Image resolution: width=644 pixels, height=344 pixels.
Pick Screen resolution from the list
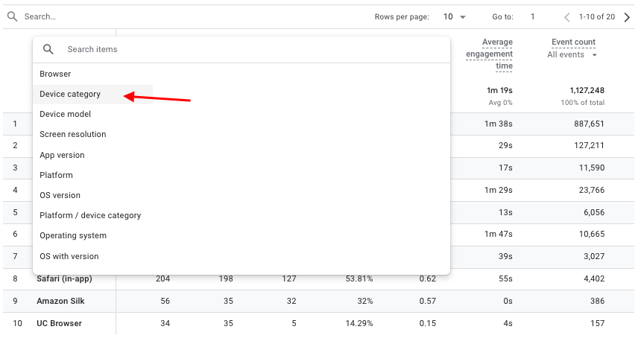pyautogui.click(x=73, y=135)
